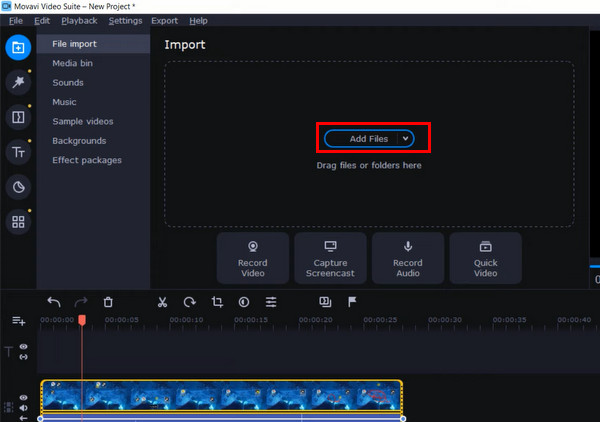Screen dimensions: 600x422
Task: Open the Import tab icon in sidebar
Action: click(x=18, y=47)
